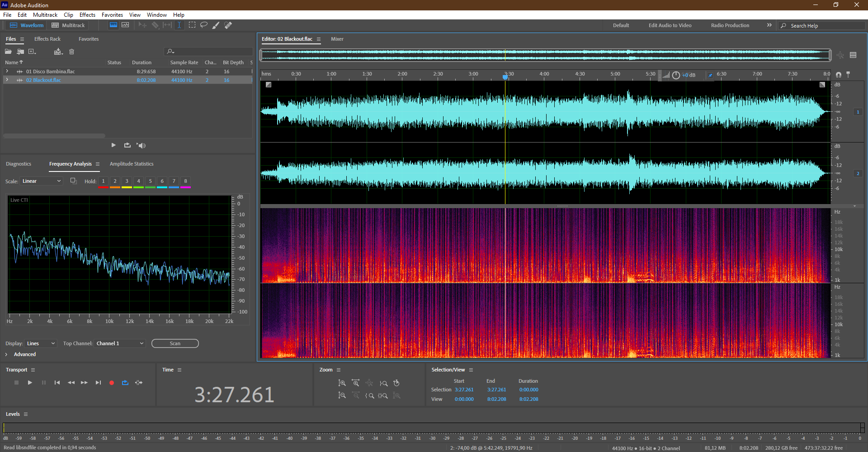The image size is (868, 452).
Task: Click the HUD volume gain knob
Action: [676, 75]
